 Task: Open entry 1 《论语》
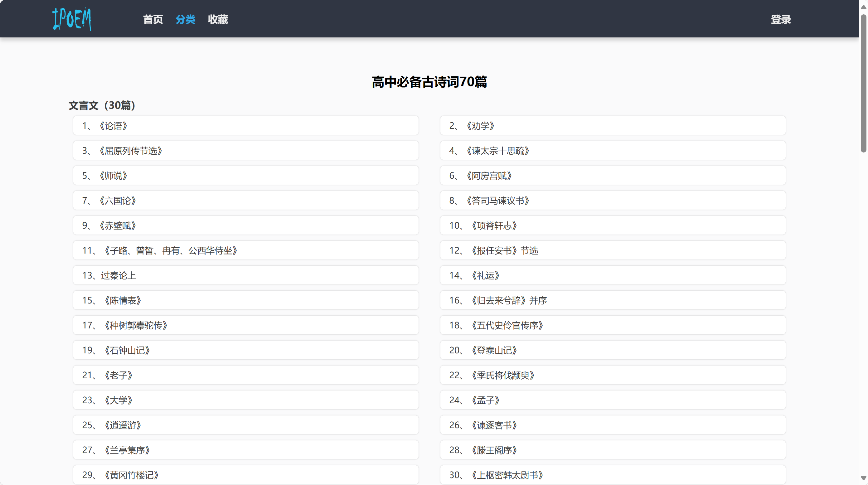(245, 126)
